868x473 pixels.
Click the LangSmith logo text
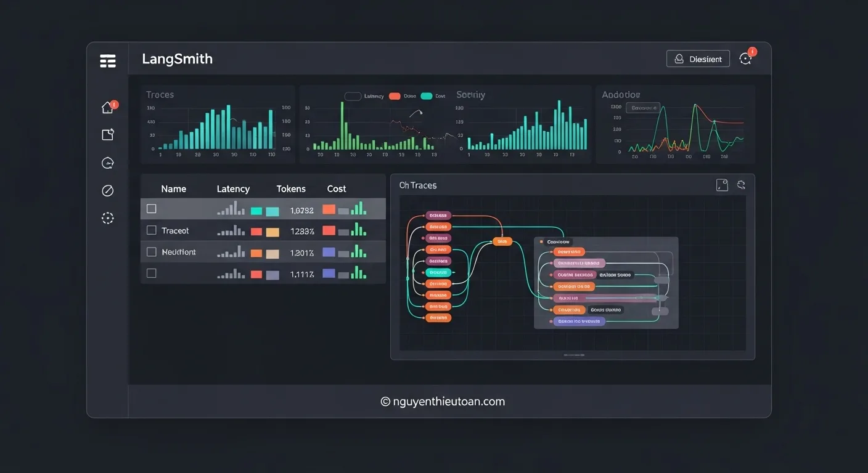178,59
